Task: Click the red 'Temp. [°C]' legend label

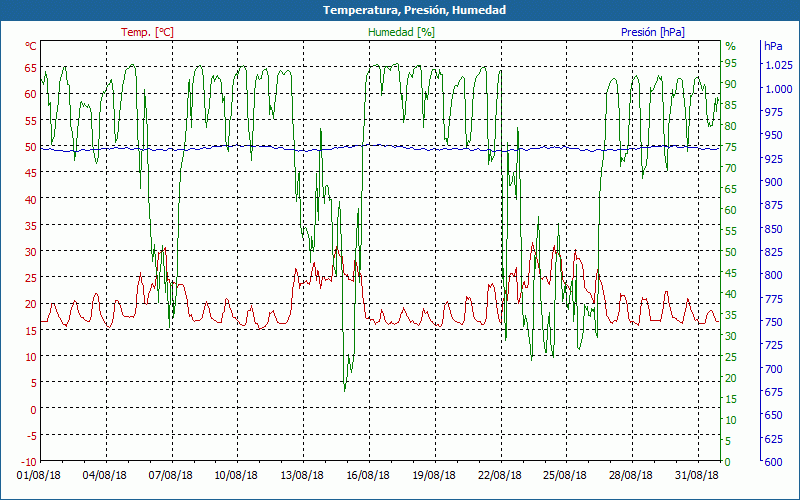Action: [x=147, y=32]
